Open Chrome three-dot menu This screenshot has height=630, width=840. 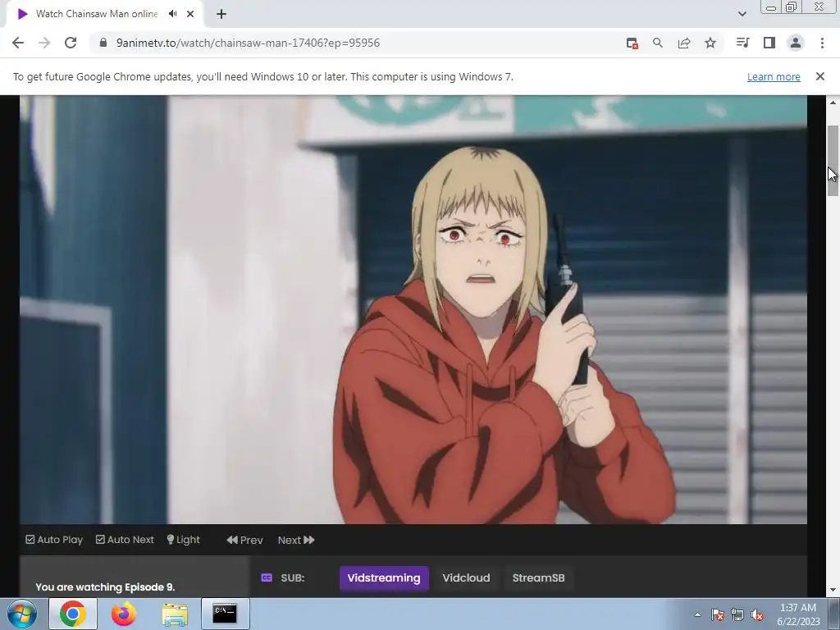tap(822, 43)
